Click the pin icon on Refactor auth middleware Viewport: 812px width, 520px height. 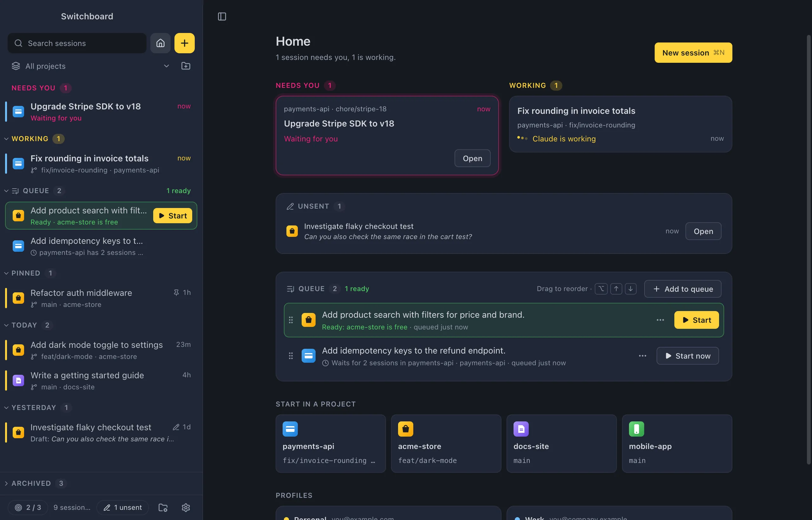tap(176, 292)
